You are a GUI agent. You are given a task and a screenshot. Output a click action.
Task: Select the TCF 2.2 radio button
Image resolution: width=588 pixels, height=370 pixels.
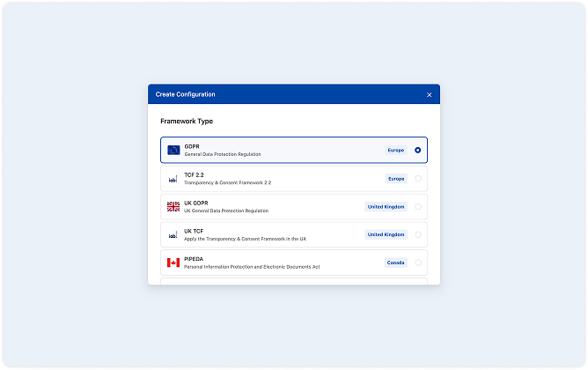coord(417,179)
